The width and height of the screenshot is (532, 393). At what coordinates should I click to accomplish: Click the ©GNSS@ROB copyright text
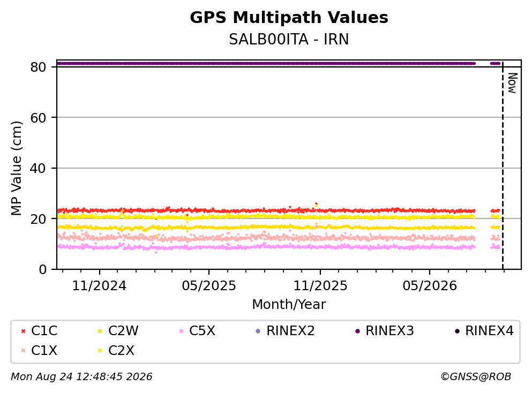tap(476, 377)
